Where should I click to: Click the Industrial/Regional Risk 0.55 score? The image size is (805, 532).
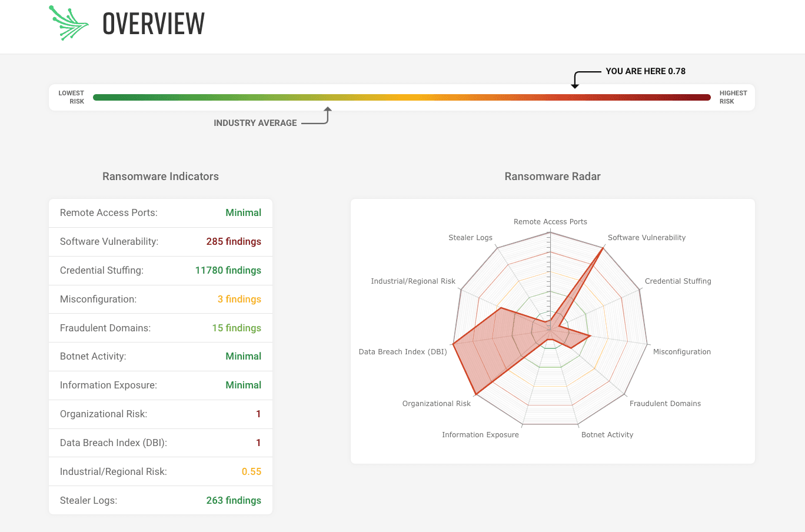click(251, 472)
